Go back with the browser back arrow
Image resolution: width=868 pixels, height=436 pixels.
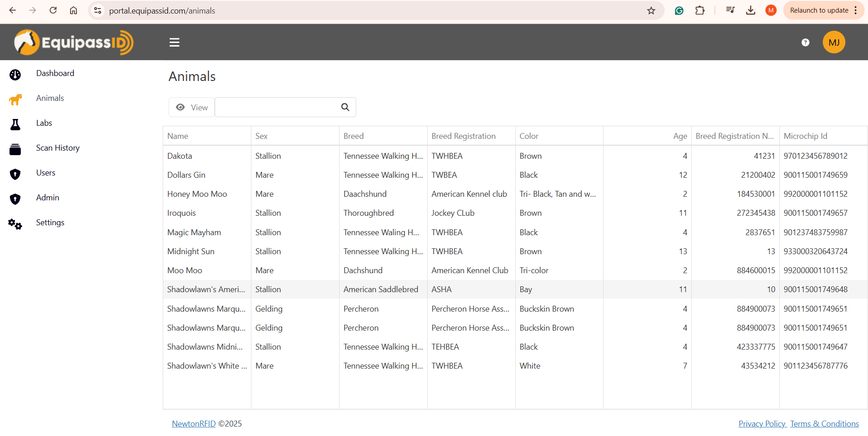point(13,10)
